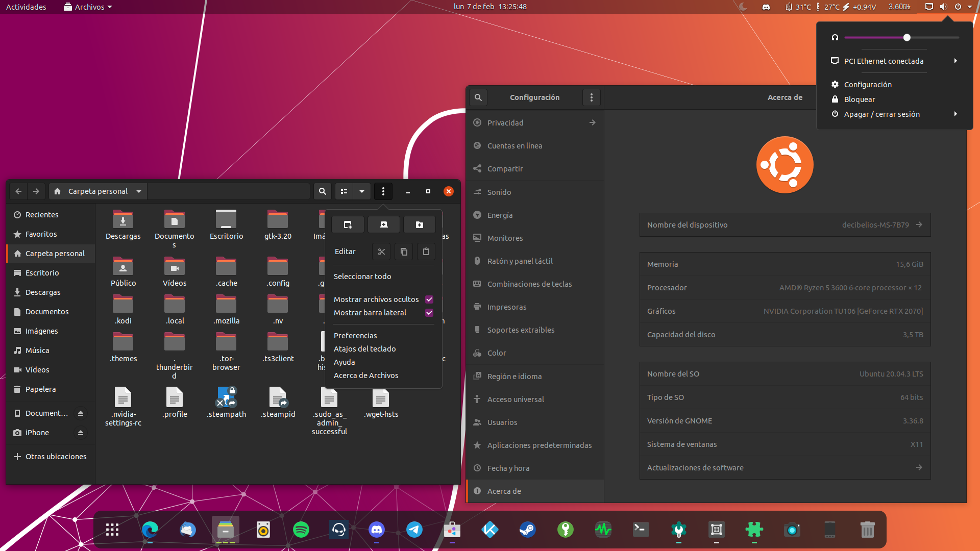
Task: Open Sonido settings panel
Action: (499, 192)
